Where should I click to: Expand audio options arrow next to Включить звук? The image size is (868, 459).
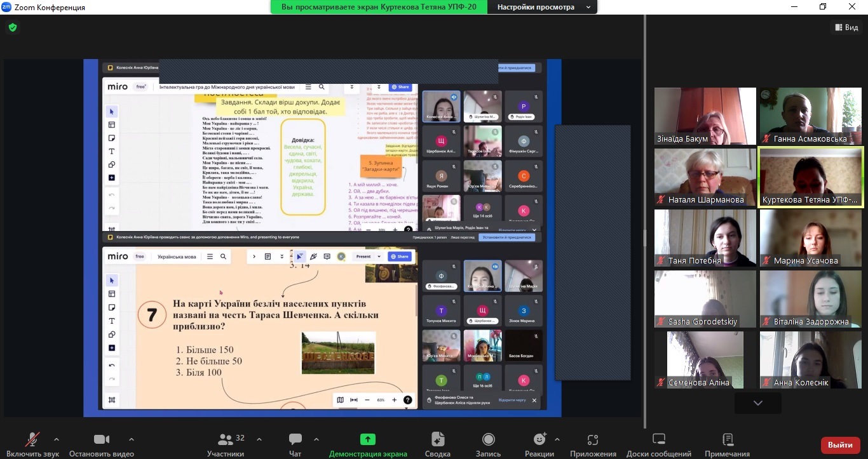pyautogui.click(x=57, y=439)
